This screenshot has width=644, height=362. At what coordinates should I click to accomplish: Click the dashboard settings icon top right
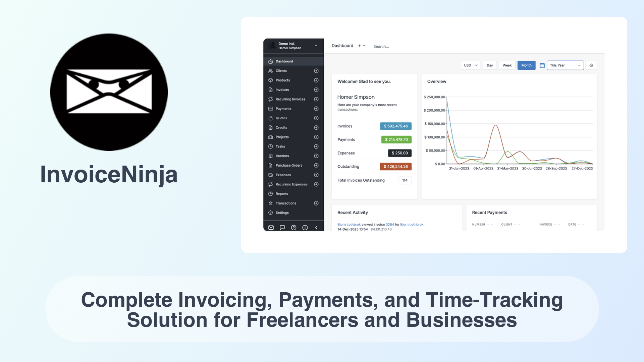coord(591,65)
